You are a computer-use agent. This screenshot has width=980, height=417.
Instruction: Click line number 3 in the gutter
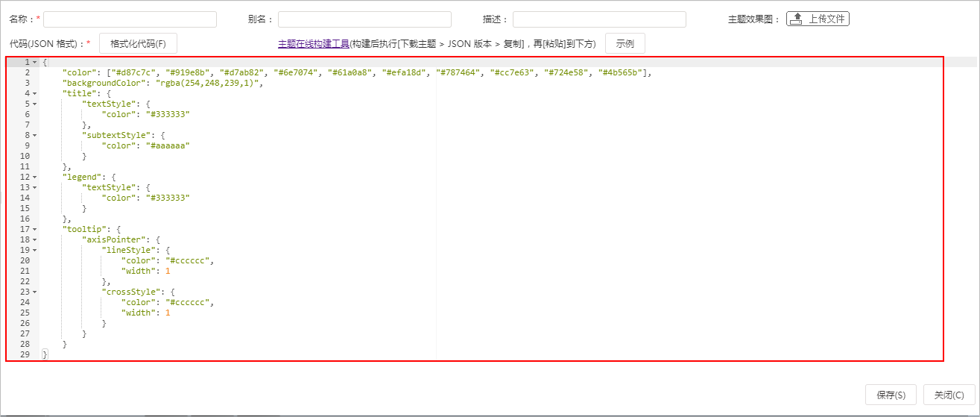point(27,83)
